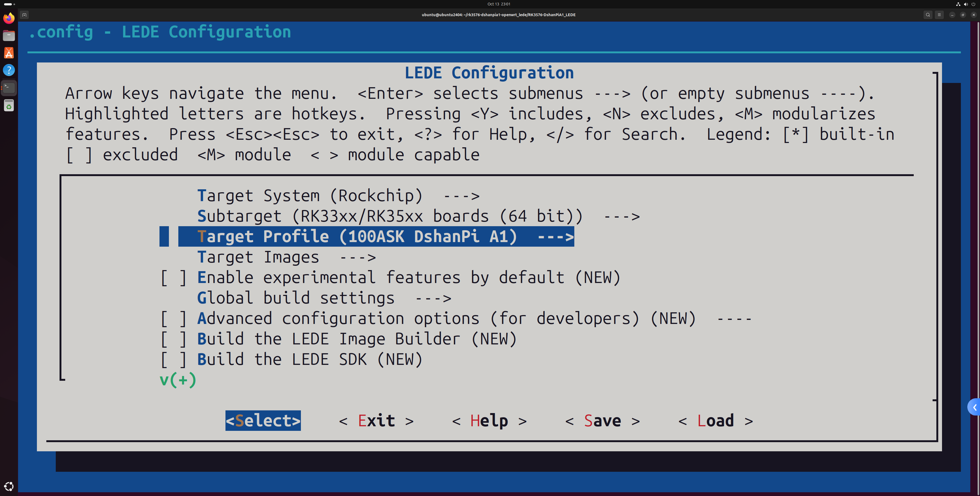
Task: Expand Target System (Rockchip) submenu
Action: coord(338,196)
